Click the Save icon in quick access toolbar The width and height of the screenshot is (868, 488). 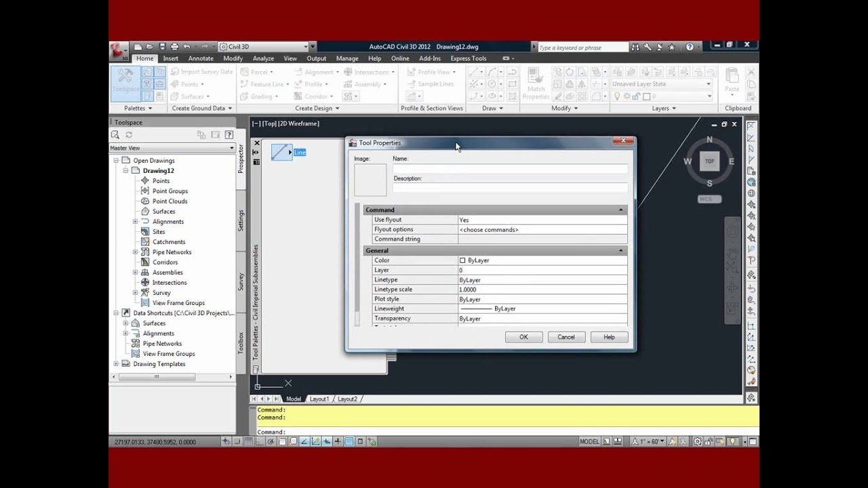point(162,47)
